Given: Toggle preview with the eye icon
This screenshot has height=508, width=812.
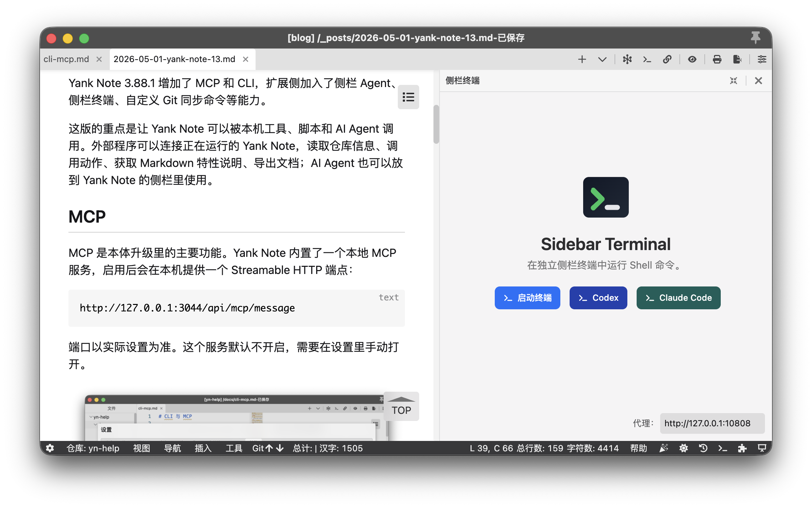Looking at the screenshot, I should coord(692,59).
